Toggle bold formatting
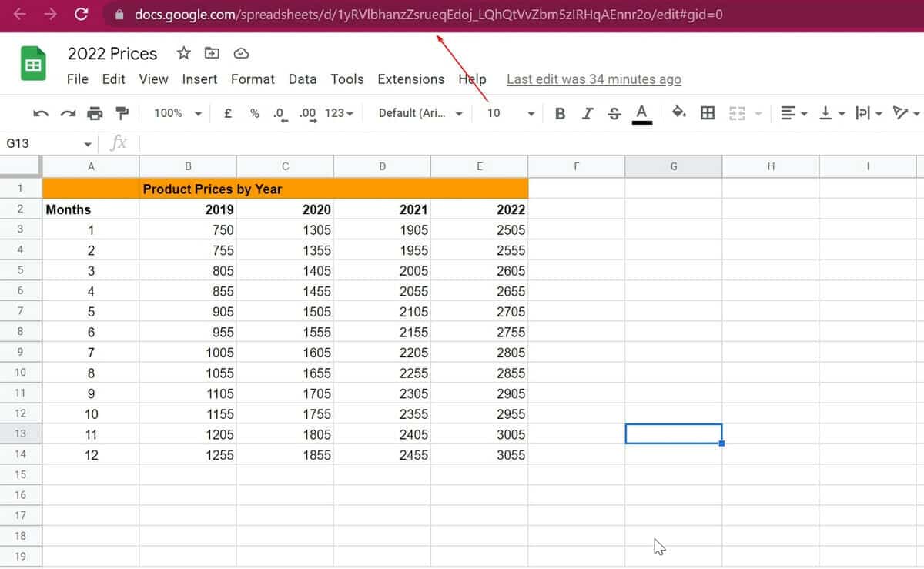The width and height of the screenshot is (924, 569). pyautogui.click(x=560, y=112)
